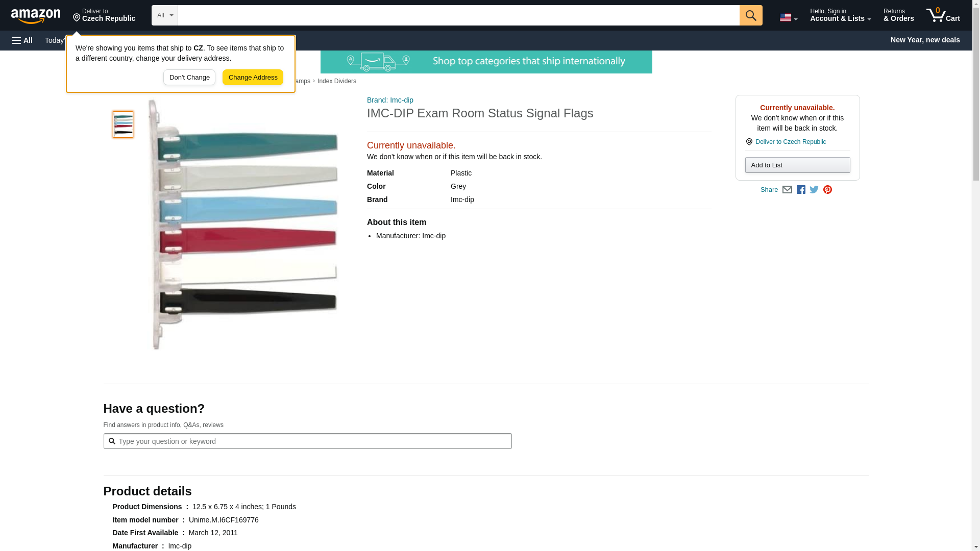Image resolution: width=980 pixels, height=551 pixels.
Task: Click the Add to List button
Action: [x=797, y=165]
